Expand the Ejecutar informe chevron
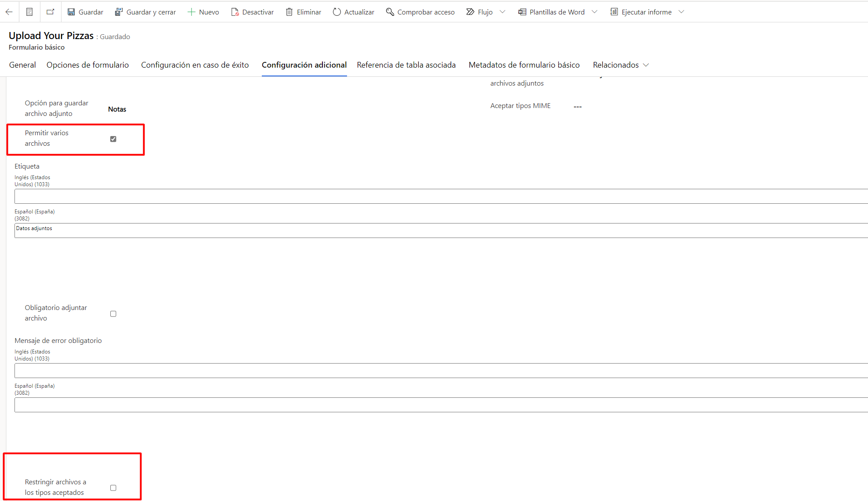Viewport: 868px width, 501px height. 681,12
